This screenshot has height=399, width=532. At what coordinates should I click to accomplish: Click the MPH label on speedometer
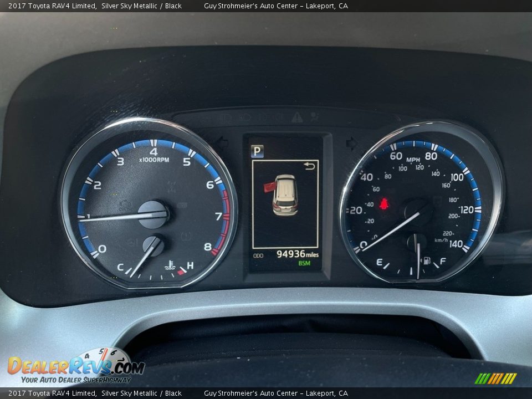pyautogui.click(x=413, y=160)
